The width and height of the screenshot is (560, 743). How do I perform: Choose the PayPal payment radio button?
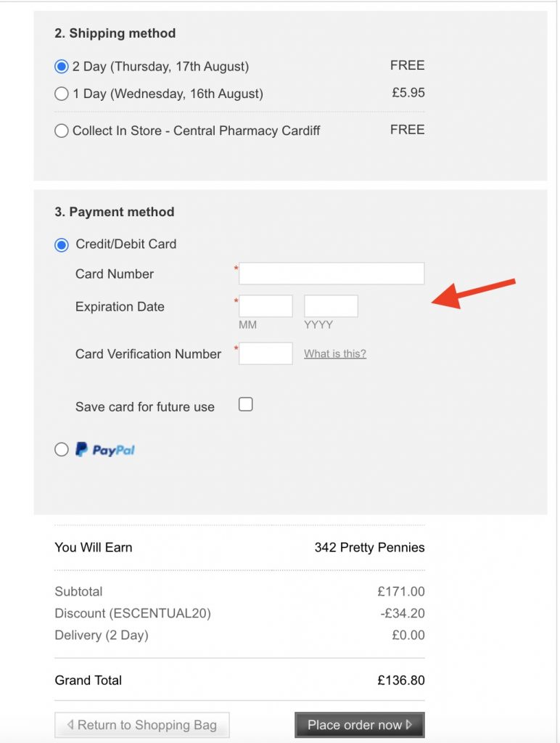pyautogui.click(x=62, y=450)
